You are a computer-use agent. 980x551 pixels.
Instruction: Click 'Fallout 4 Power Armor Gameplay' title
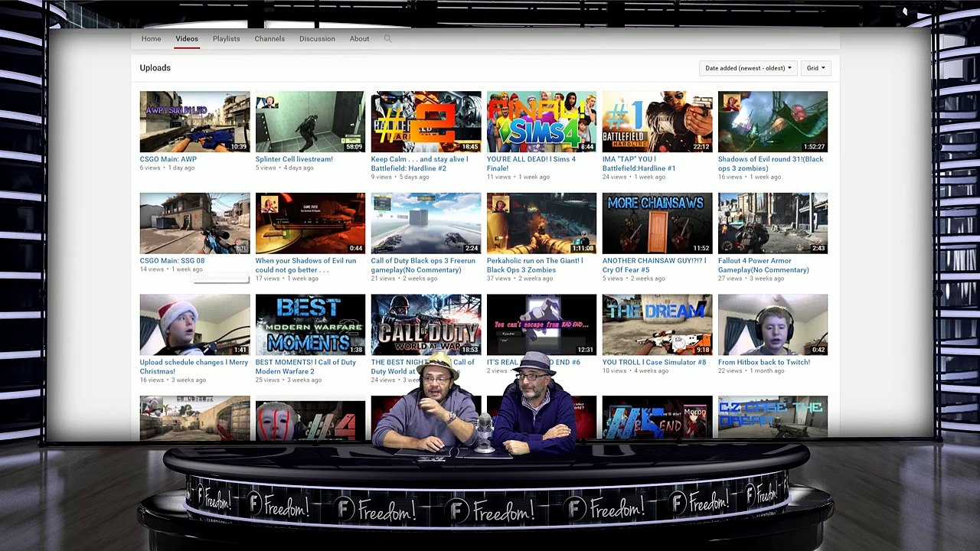point(763,266)
